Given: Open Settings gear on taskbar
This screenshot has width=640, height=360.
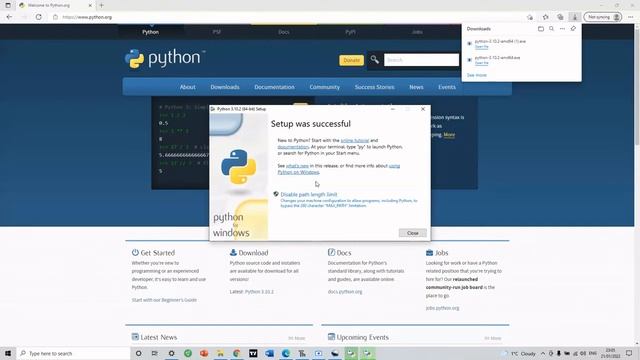Looking at the screenshot, I should click(x=171, y=353).
